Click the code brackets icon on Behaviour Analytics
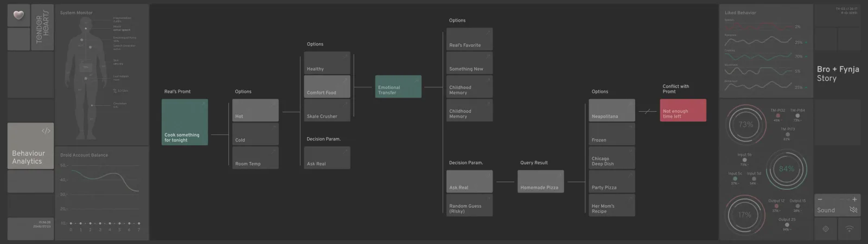 46,131
